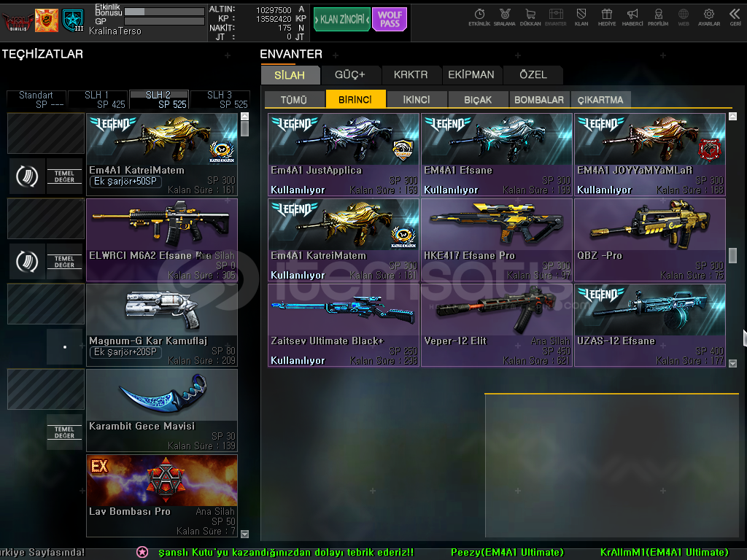The height and width of the screenshot is (560, 747).
Task: Click the Klan Zinciri button
Action: point(341,20)
